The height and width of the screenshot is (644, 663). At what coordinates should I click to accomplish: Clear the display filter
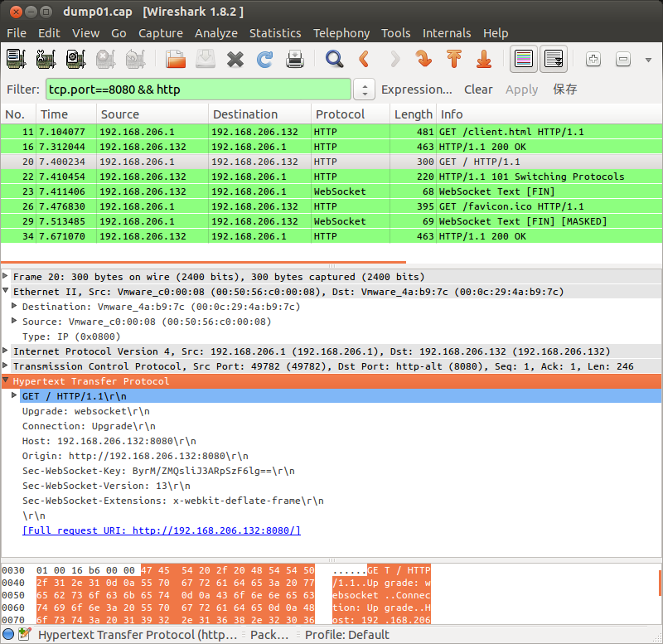pyautogui.click(x=478, y=90)
